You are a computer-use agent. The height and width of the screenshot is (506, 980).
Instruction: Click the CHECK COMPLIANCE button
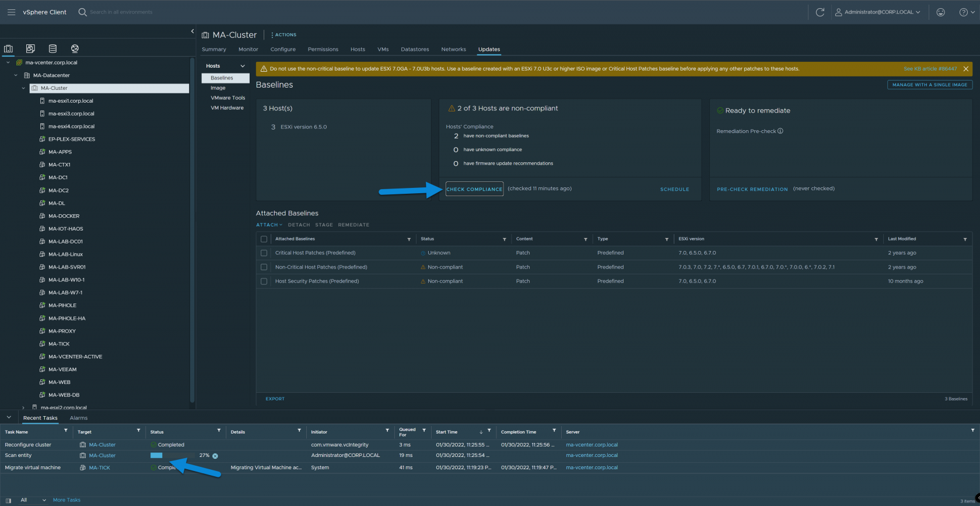pyautogui.click(x=474, y=189)
